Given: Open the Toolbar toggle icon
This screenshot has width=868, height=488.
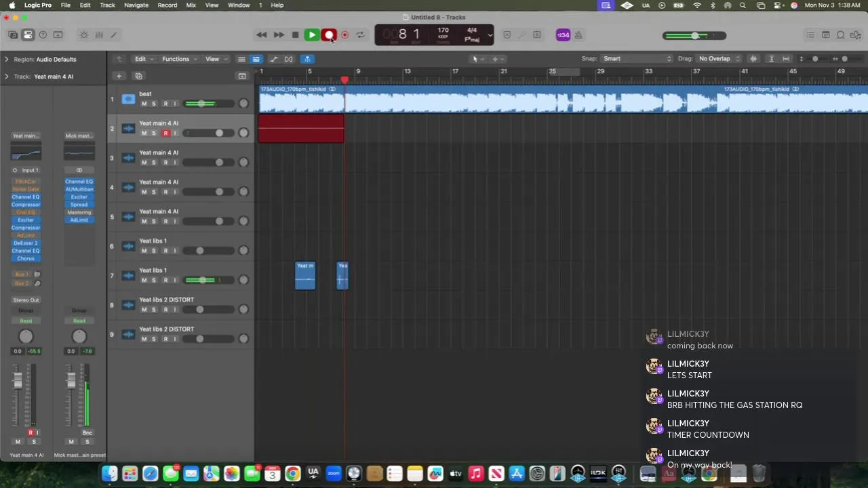Looking at the screenshot, I should 58,35.
